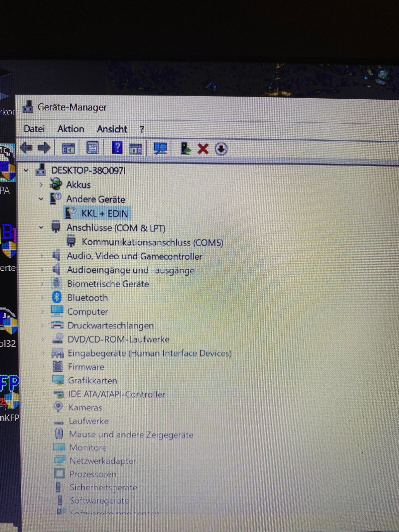Click the Back arrow toolbar icon
This screenshot has height=532, width=399.
[26, 148]
